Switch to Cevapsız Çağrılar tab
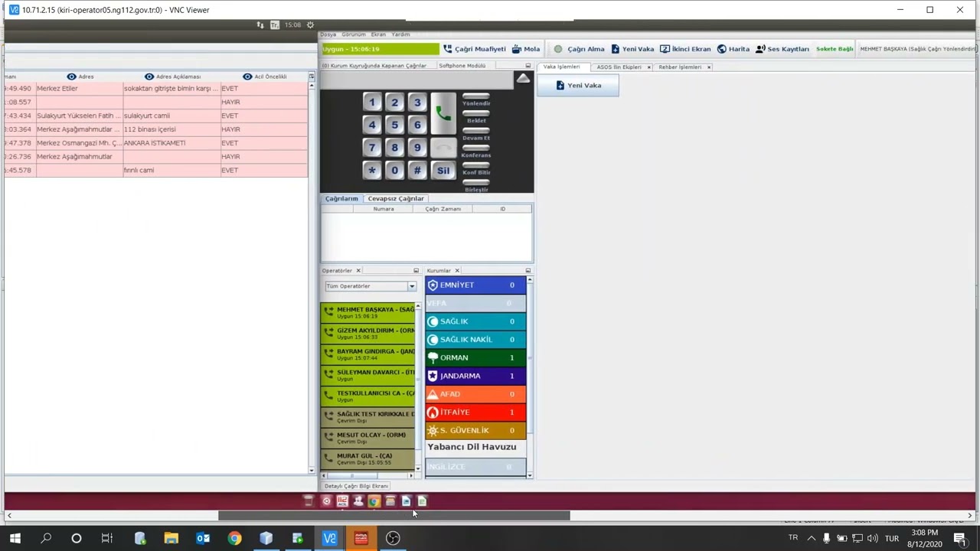This screenshot has width=980, height=551. point(396,198)
